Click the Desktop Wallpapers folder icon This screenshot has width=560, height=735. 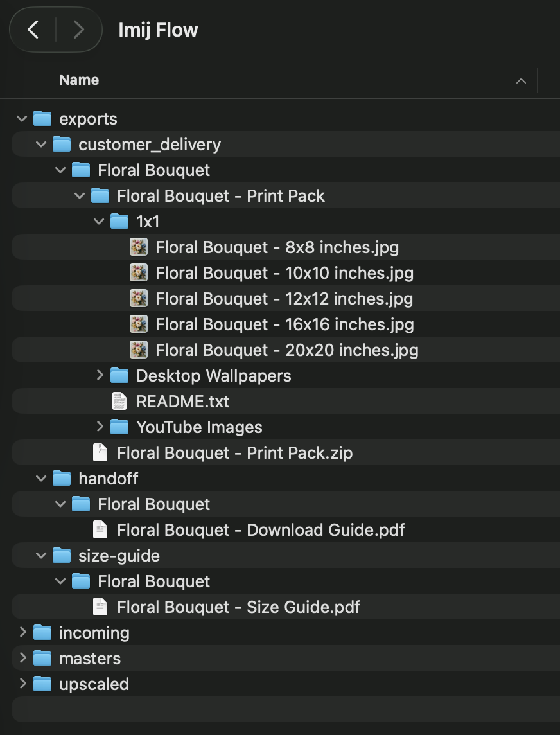pyautogui.click(x=119, y=375)
